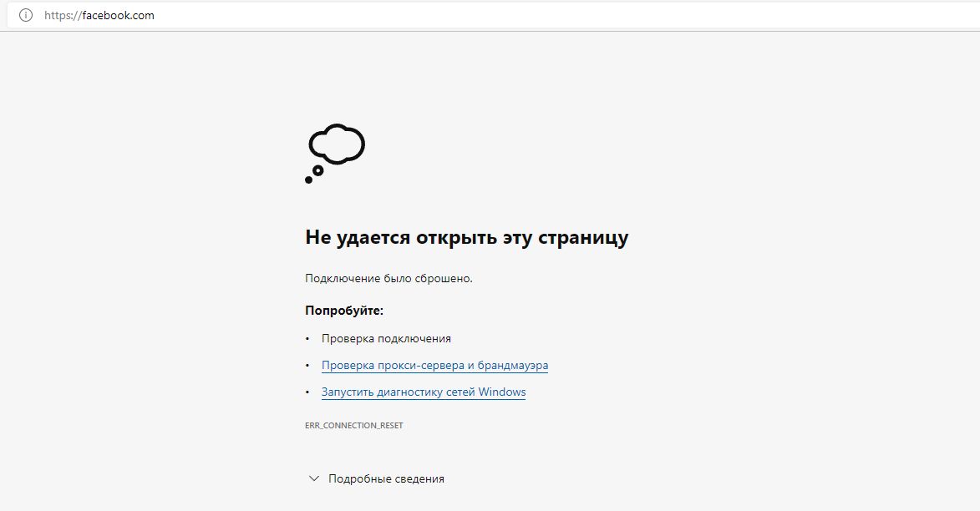The height and width of the screenshot is (511, 980).
Task: Launch Запустить диагностику сетей Windows link
Action: coord(424,392)
